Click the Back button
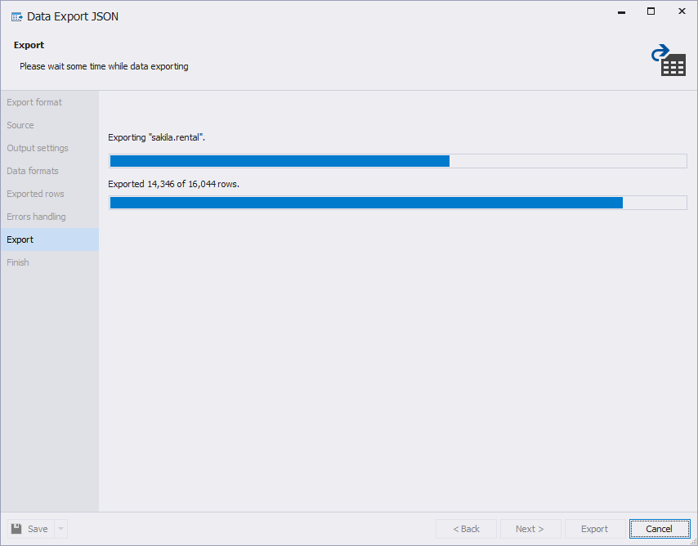 point(466,529)
